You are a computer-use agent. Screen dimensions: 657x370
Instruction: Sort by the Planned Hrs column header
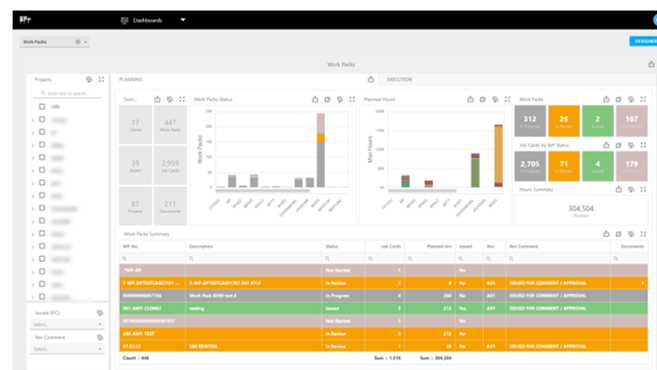(x=429, y=246)
